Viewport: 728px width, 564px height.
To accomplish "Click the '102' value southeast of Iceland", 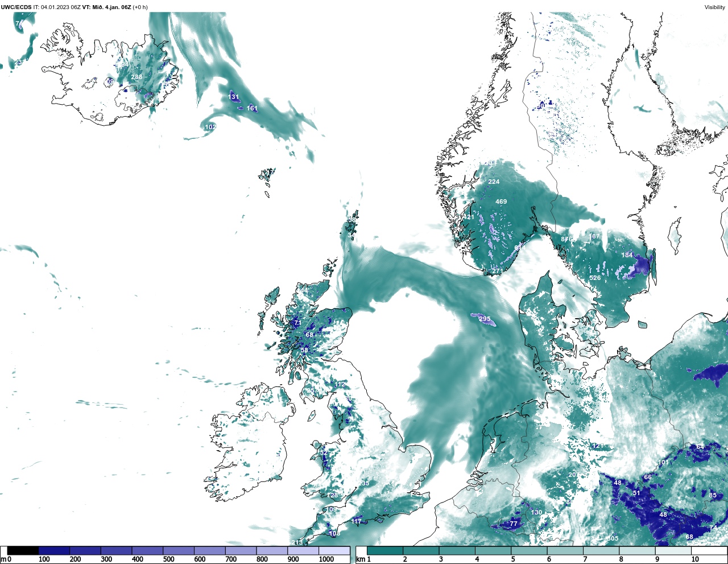I will pos(210,127).
